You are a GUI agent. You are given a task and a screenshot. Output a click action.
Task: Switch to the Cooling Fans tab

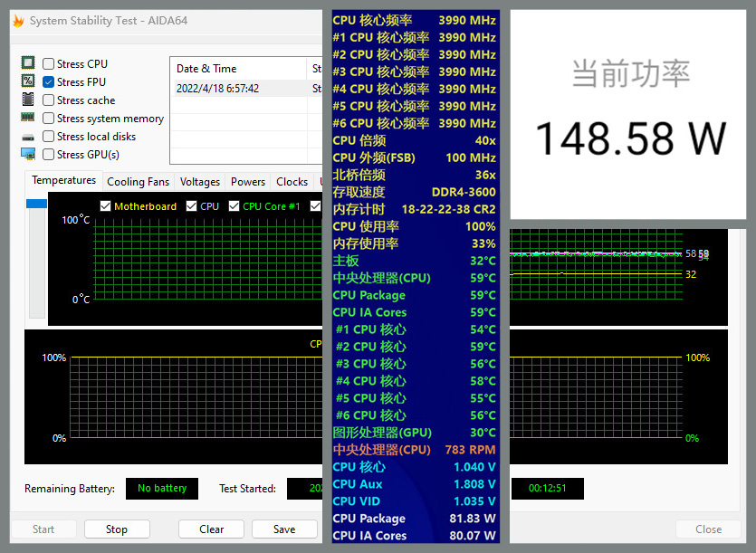point(138,181)
